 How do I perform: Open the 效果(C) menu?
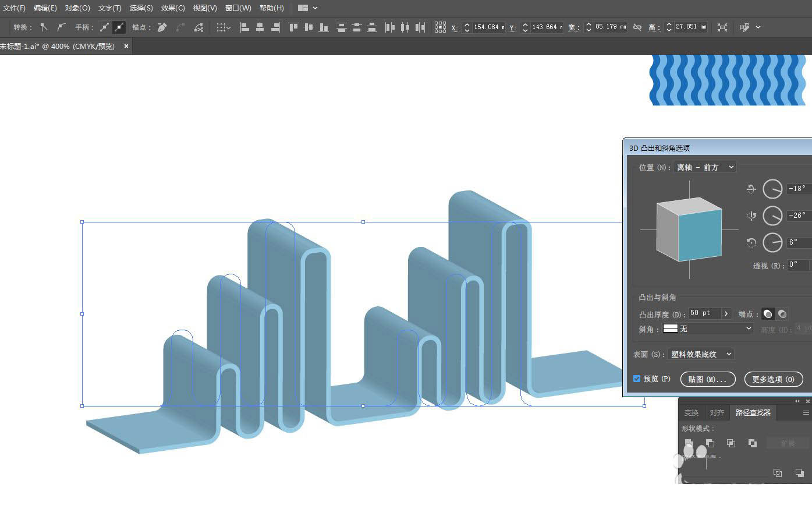pos(173,8)
